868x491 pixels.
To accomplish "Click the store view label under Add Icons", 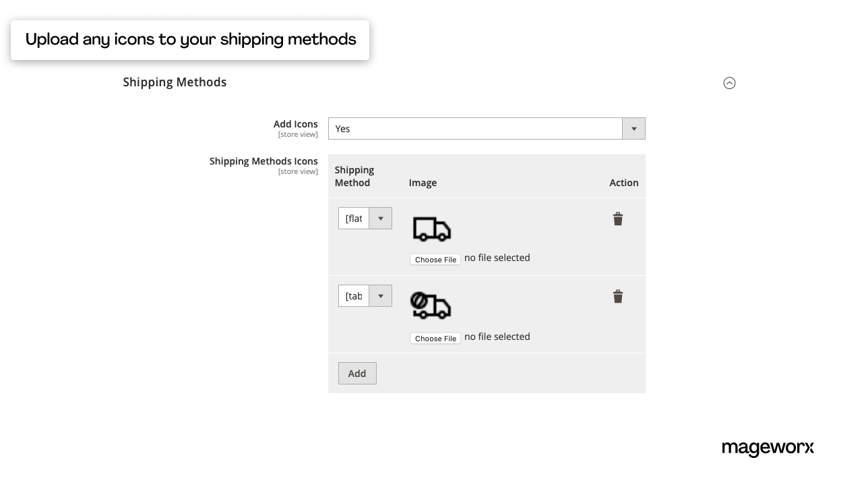I will 298,134.
